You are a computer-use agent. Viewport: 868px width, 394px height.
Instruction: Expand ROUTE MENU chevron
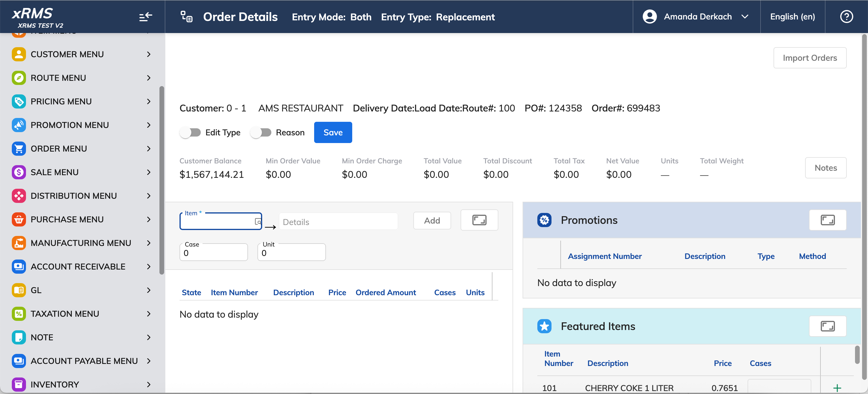coord(149,78)
